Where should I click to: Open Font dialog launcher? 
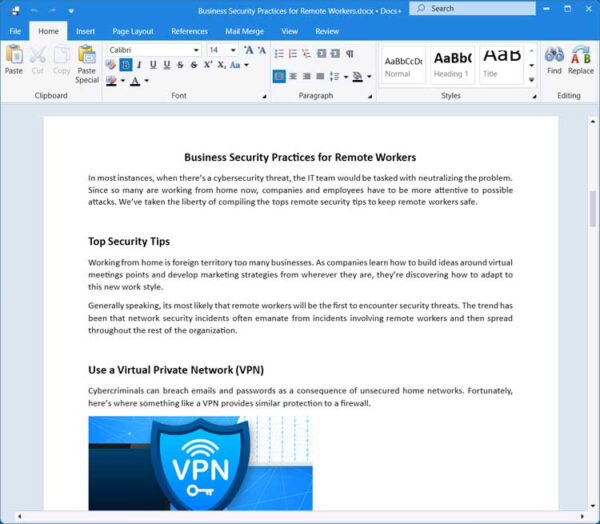(264, 96)
